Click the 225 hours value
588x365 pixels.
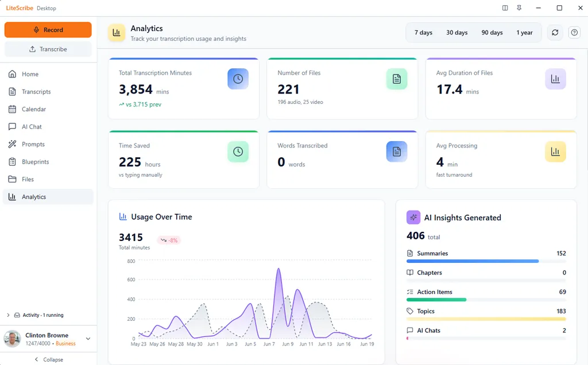coord(130,162)
